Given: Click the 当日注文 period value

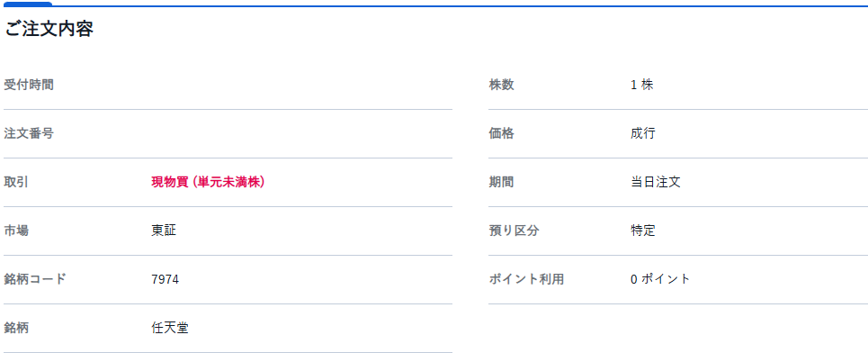Looking at the screenshot, I should point(656,182).
